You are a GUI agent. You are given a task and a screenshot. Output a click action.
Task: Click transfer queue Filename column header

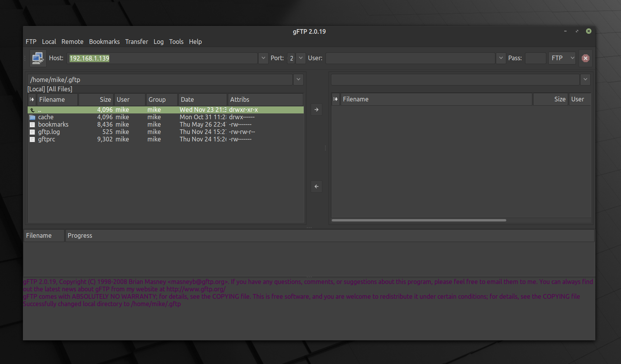click(44, 235)
